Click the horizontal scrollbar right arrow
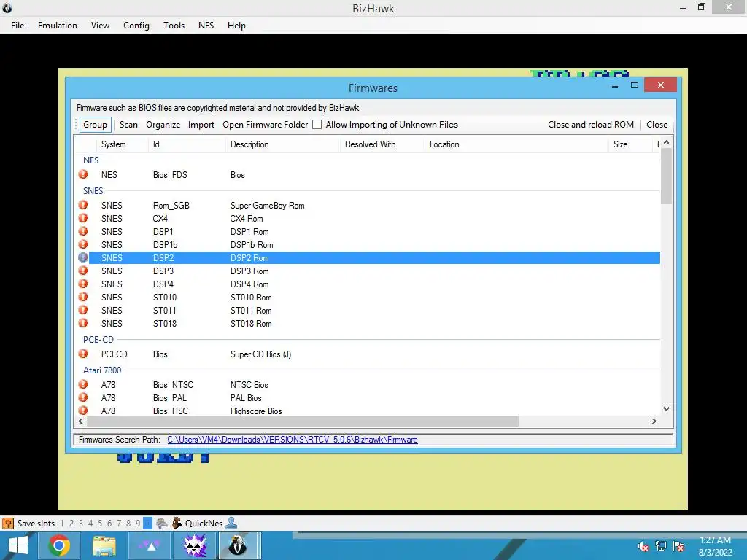This screenshot has width=747, height=560. tap(654, 421)
